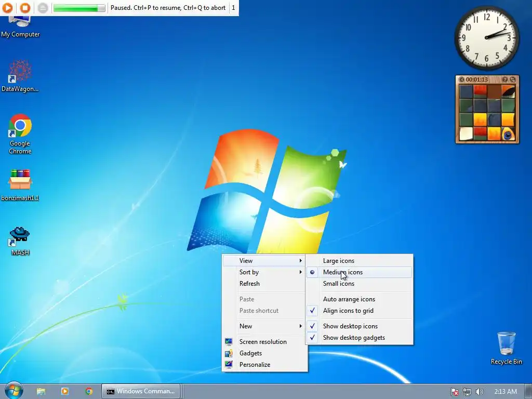Open the Windows Start orb
532x399 pixels.
click(14, 391)
